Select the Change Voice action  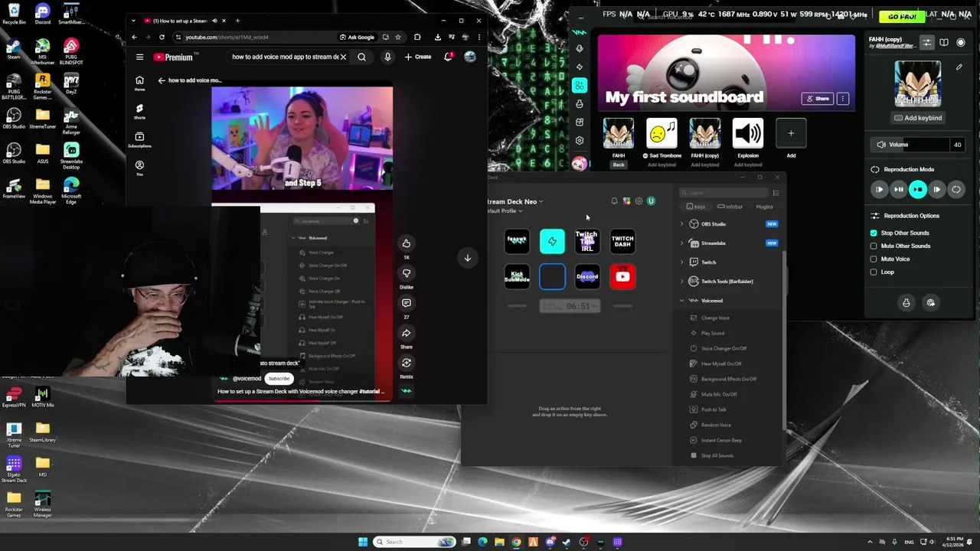(715, 318)
